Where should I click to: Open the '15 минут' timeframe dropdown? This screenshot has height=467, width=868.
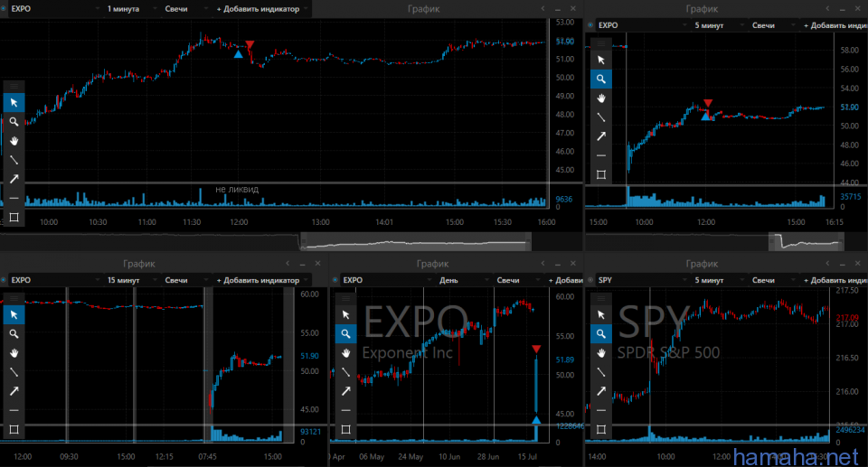tap(131, 280)
